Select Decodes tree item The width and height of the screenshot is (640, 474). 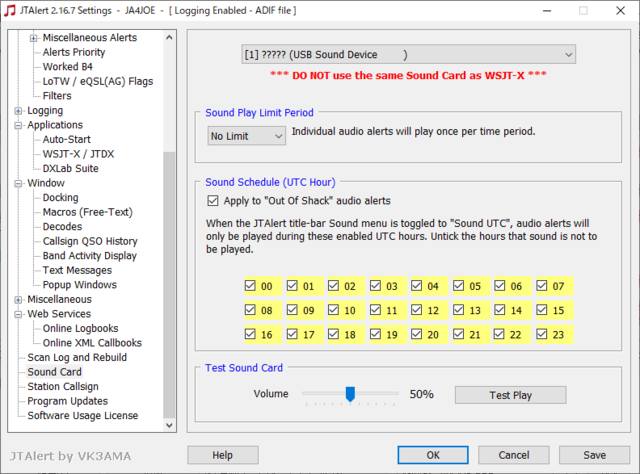point(62,227)
